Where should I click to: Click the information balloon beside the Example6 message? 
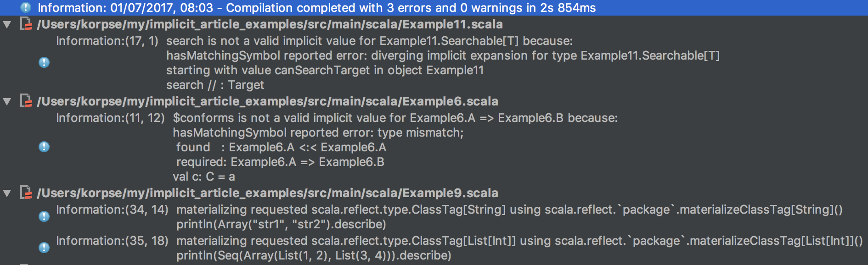coord(44,147)
